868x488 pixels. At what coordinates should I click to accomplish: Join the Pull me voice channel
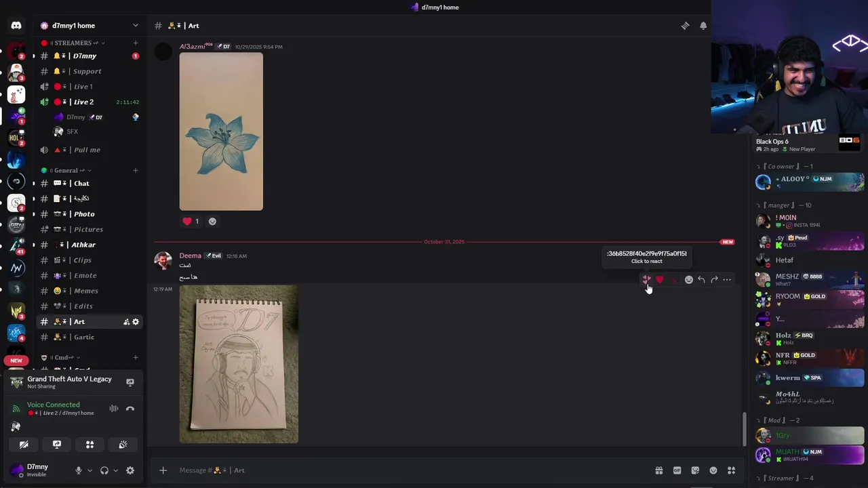tap(90, 150)
